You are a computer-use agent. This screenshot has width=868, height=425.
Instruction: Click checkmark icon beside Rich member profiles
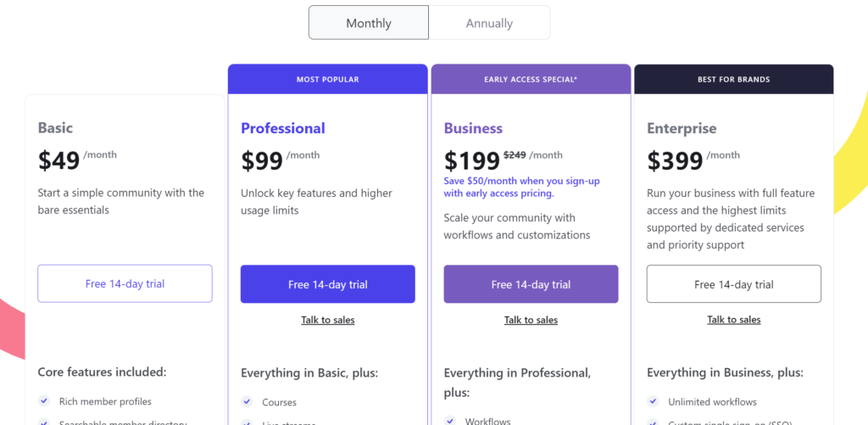click(44, 401)
